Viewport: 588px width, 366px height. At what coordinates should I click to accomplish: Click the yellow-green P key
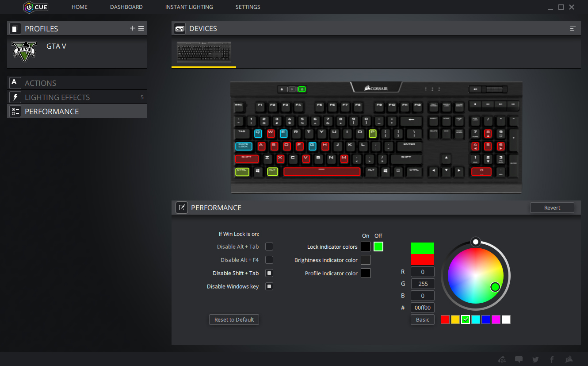click(x=372, y=133)
